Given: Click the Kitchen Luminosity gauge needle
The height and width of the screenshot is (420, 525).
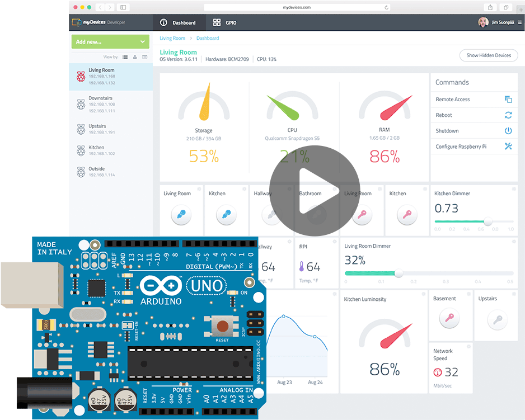Looking at the screenshot, I should click(x=396, y=336).
